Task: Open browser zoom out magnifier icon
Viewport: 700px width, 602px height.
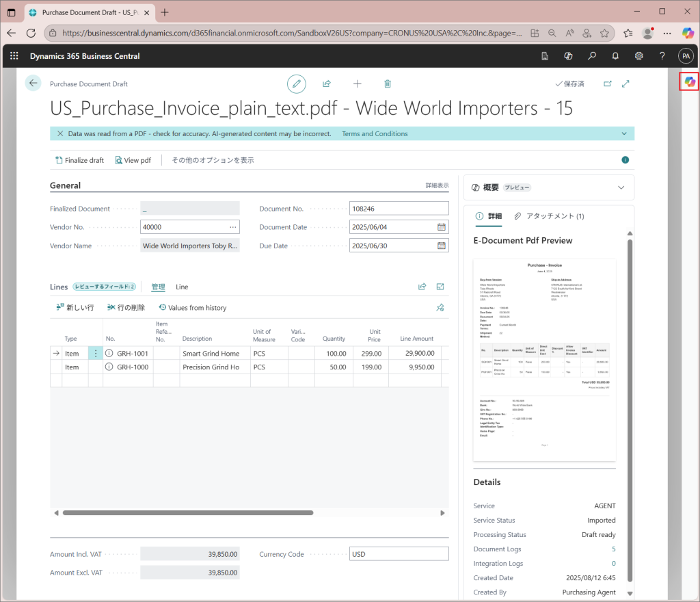Action: [x=552, y=33]
